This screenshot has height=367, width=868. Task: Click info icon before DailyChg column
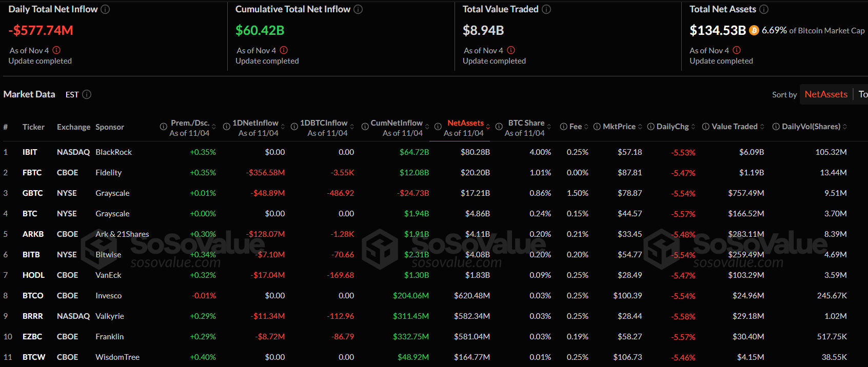click(x=650, y=127)
